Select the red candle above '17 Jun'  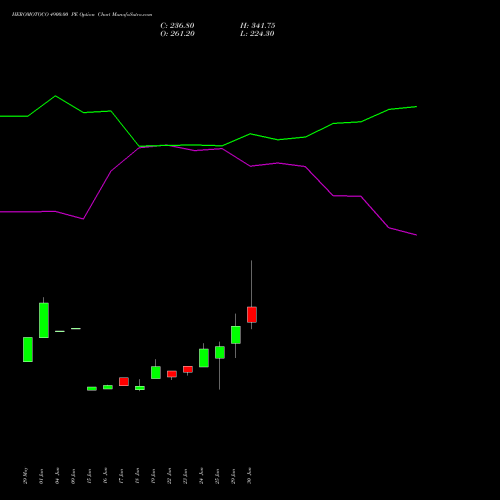(124, 381)
